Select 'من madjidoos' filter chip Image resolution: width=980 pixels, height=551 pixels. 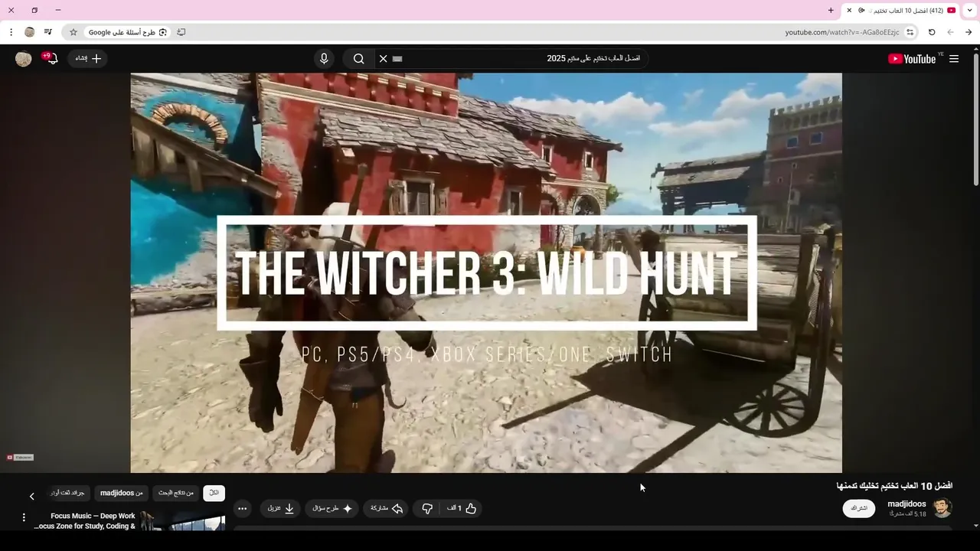tap(121, 494)
